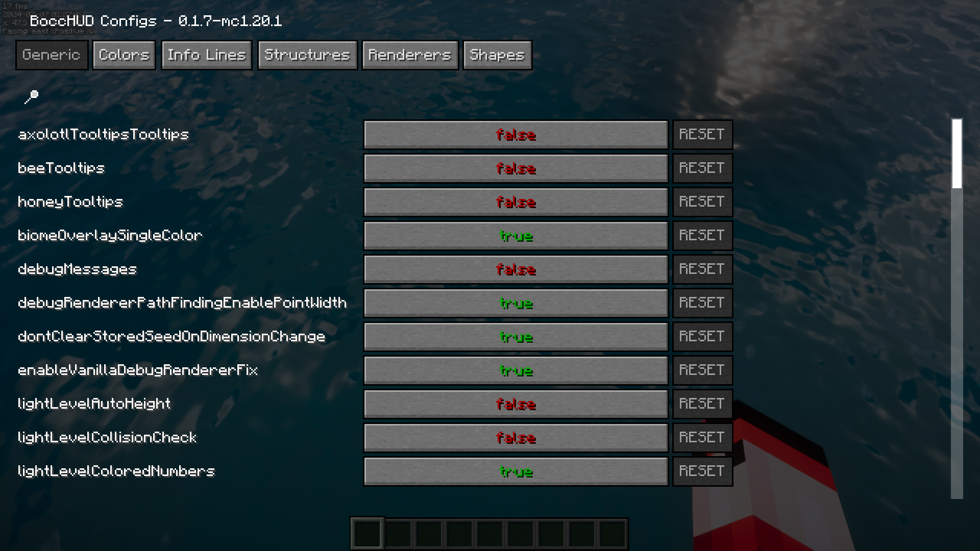The width and height of the screenshot is (980, 551).
Task: Enable debugMessages setting
Action: click(x=515, y=269)
